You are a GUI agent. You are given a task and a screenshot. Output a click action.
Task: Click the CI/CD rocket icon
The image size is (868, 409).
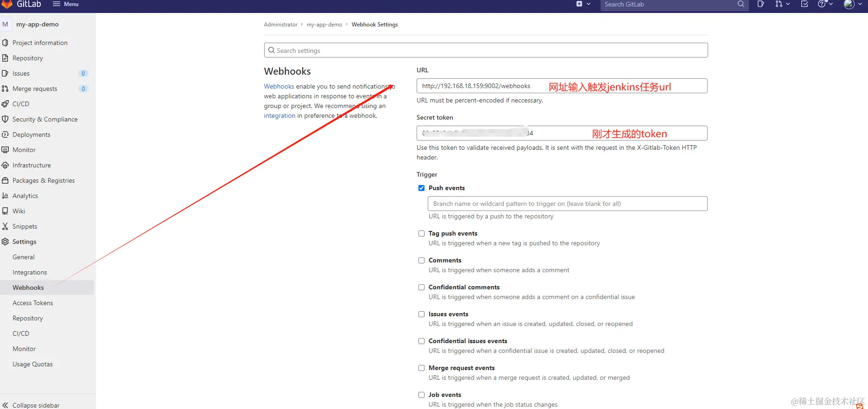[x=5, y=104]
